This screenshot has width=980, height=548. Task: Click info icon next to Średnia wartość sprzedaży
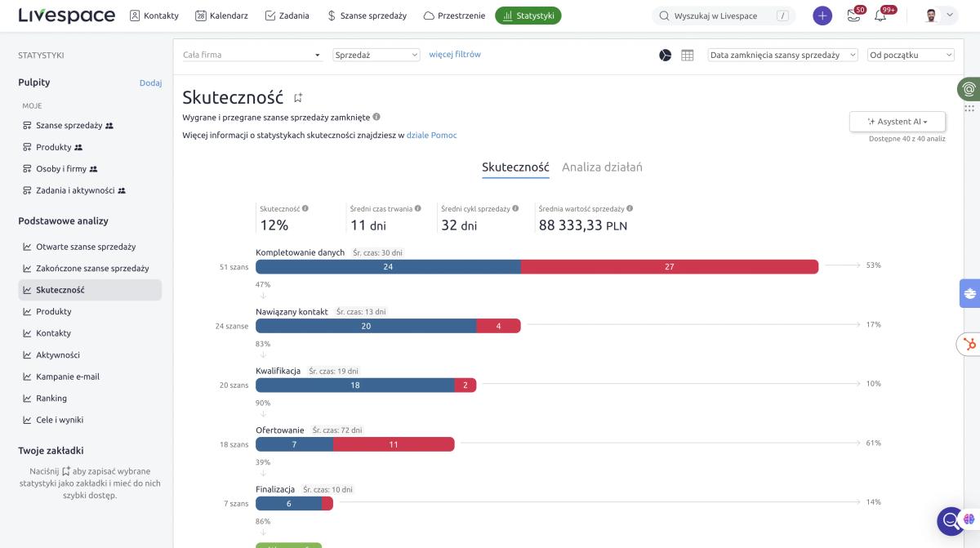(x=630, y=208)
